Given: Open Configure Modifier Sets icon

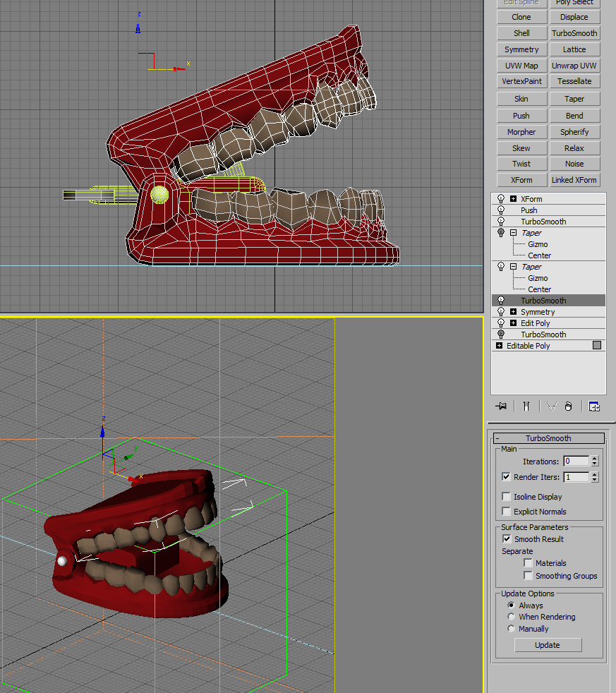Looking at the screenshot, I should [594, 406].
